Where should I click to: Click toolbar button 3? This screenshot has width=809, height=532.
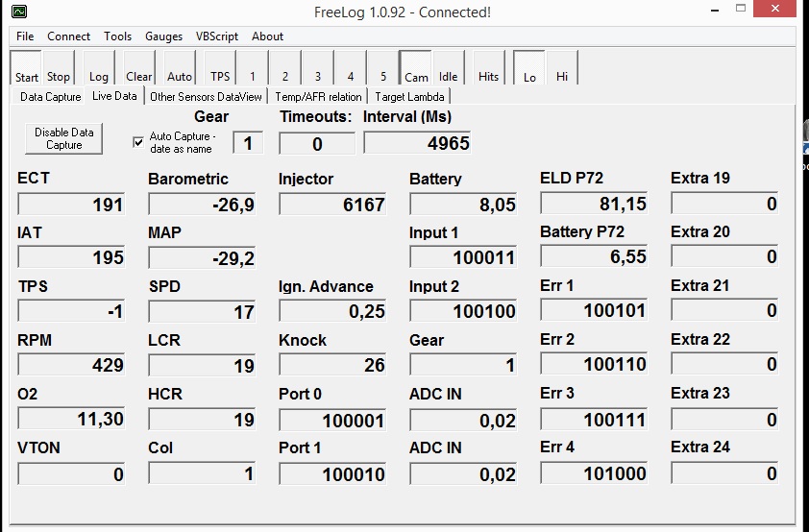(x=318, y=67)
